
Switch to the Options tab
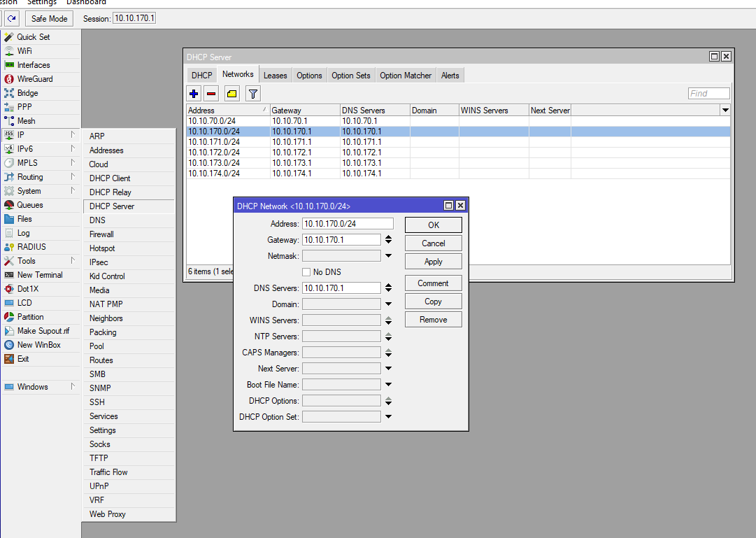click(x=309, y=76)
